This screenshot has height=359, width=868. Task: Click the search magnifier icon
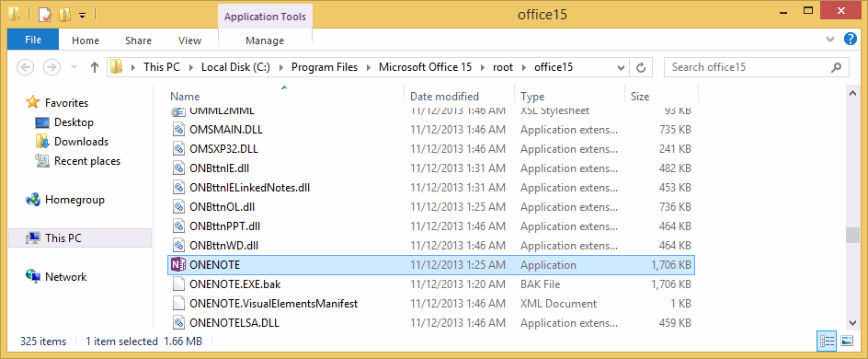pos(836,67)
